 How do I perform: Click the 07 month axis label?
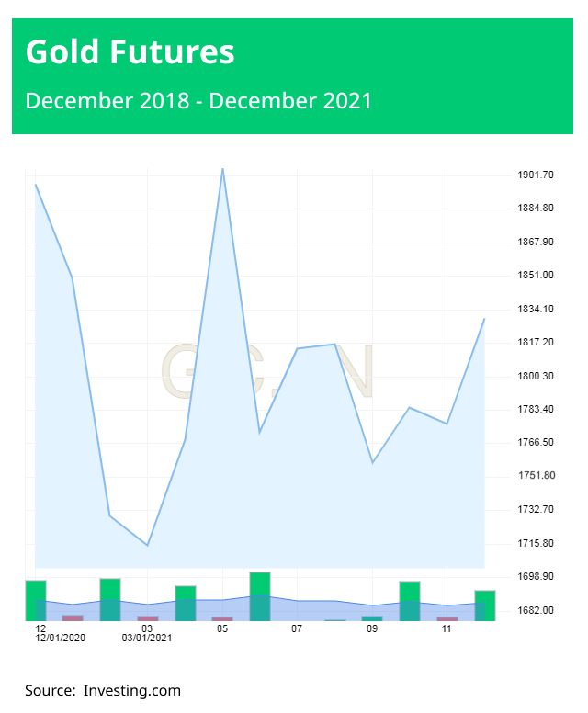pyautogui.click(x=297, y=629)
